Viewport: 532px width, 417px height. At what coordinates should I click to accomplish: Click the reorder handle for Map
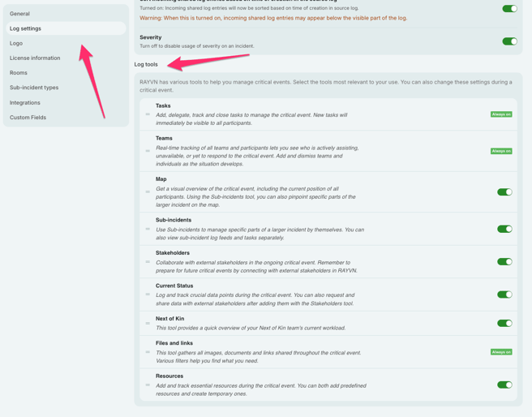tap(148, 192)
